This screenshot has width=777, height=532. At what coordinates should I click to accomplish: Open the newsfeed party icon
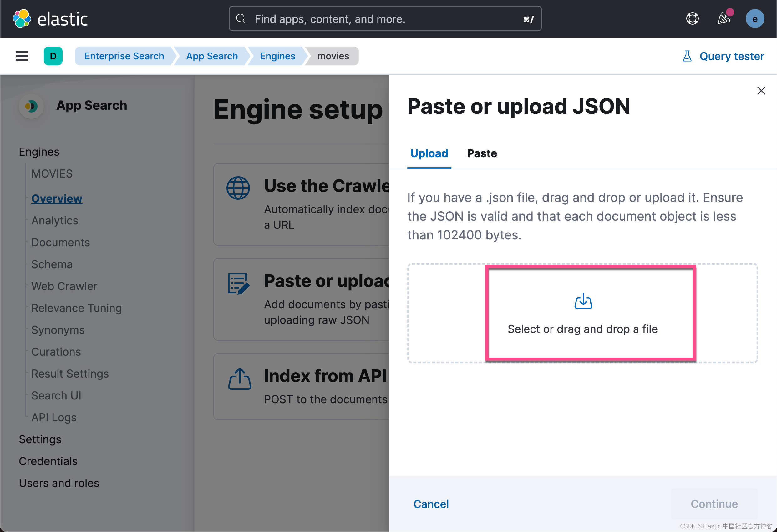724,19
